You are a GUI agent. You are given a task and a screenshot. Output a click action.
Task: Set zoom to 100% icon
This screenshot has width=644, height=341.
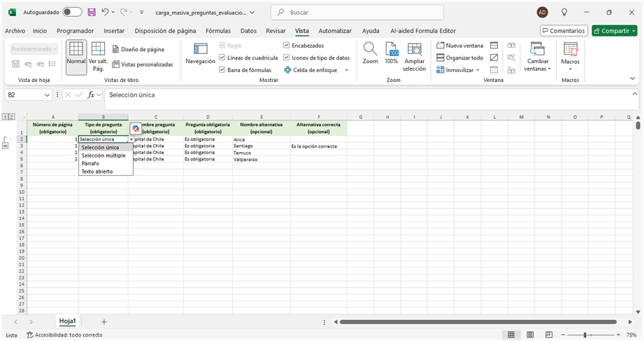coord(391,50)
